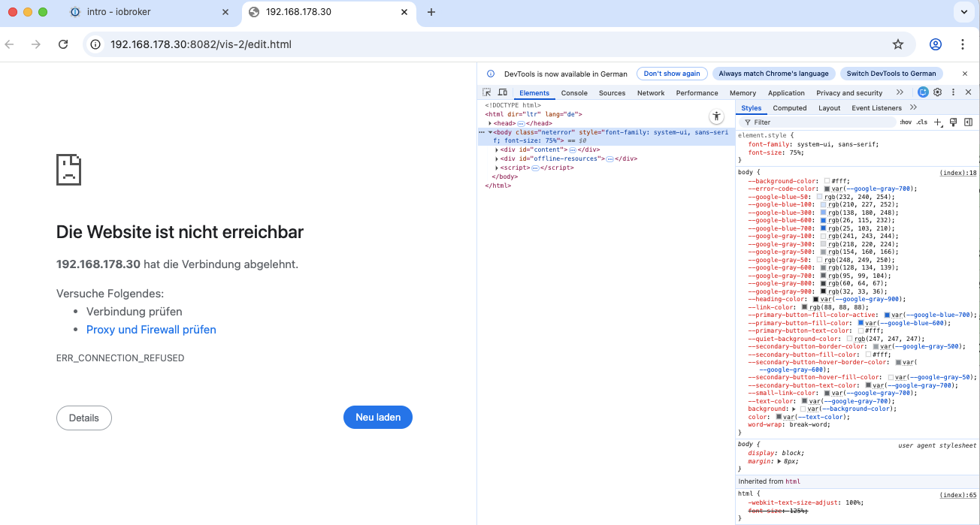The height and width of the screenshot is (525, 980).
Task: Open the Chrome profile avatar menu
Action: 936,44
